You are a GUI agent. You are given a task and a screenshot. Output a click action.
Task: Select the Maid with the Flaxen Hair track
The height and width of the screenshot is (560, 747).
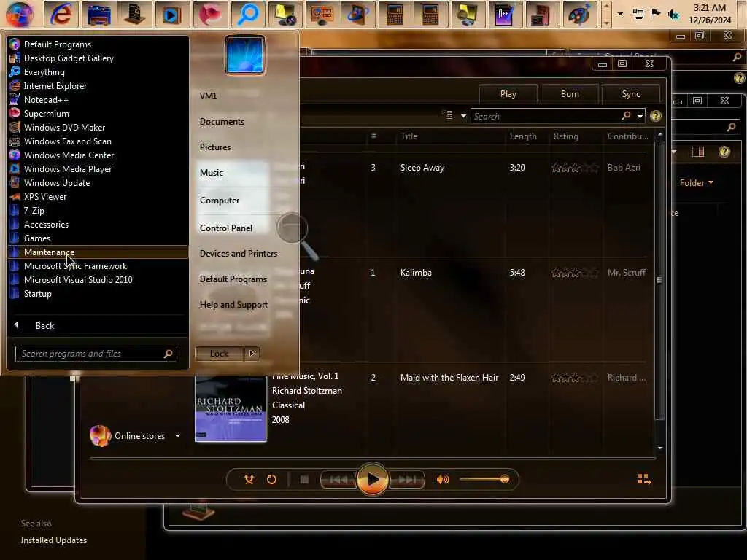click(449, 377)
